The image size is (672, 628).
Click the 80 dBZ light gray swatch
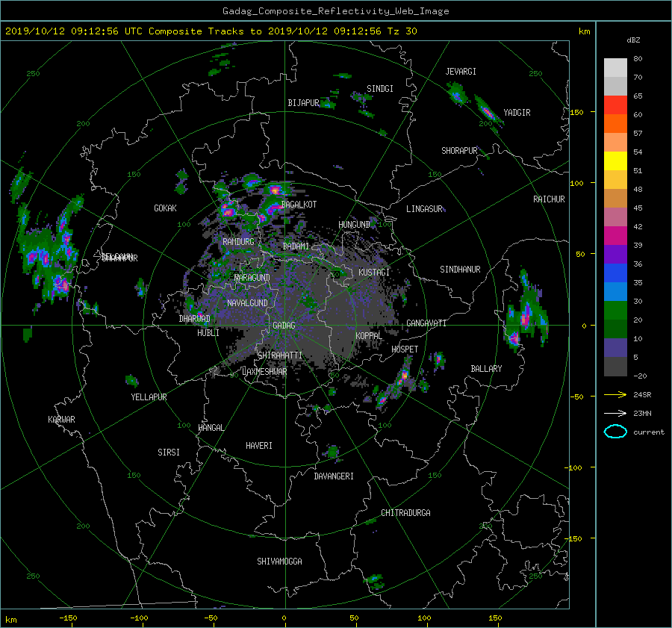615,67
